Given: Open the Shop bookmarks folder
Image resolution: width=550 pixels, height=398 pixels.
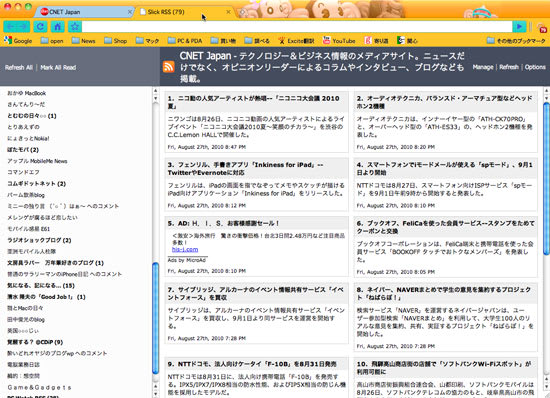Looking at the screenshot, I should pos(116,41).
